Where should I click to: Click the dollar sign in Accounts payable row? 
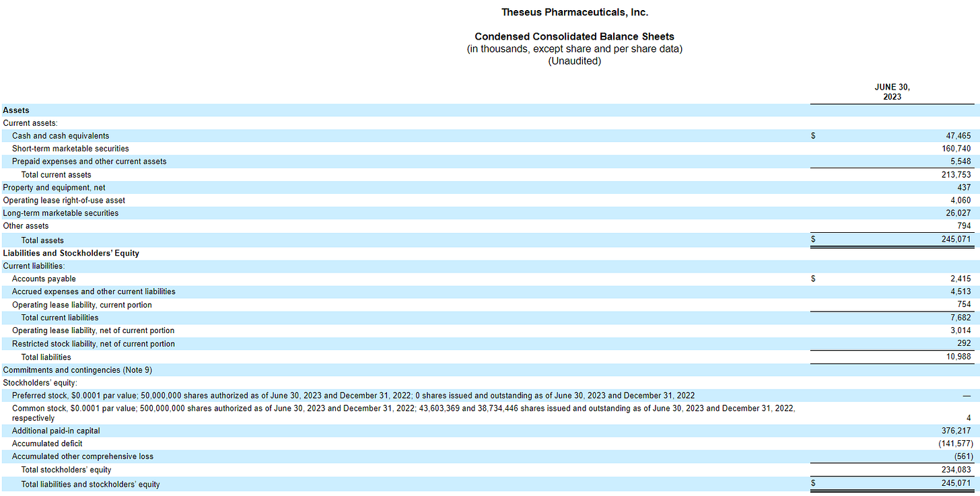tap(813, 279)
